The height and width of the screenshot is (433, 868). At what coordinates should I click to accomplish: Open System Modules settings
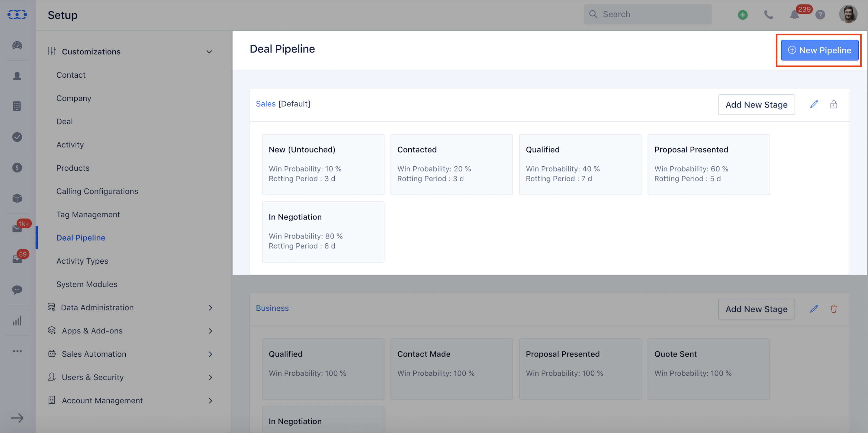[x=87, y=284]
